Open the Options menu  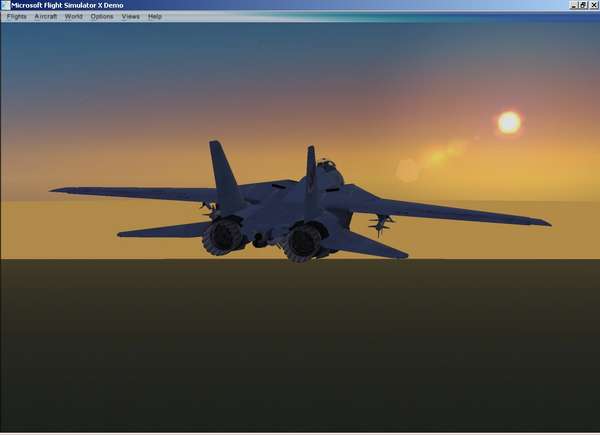[102, 16]
